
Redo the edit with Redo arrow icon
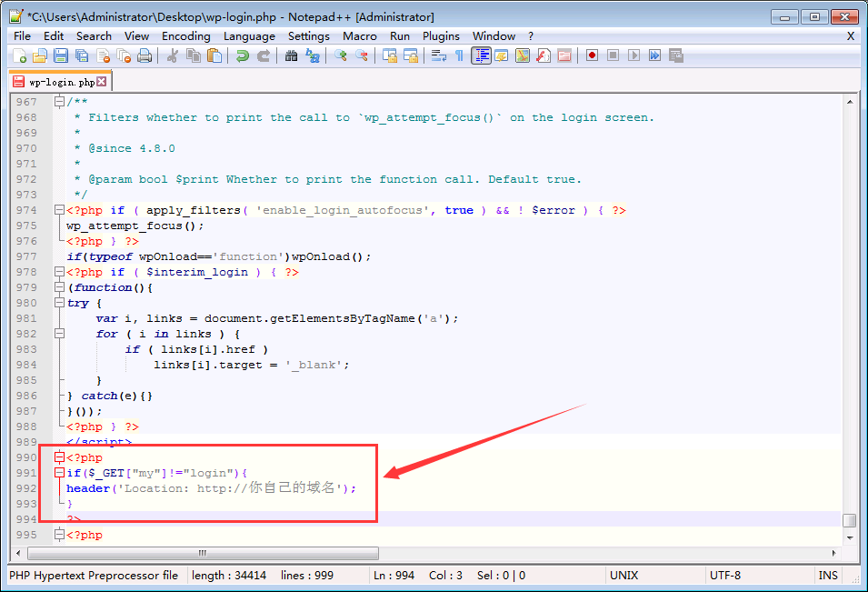[x=264, y=56]
